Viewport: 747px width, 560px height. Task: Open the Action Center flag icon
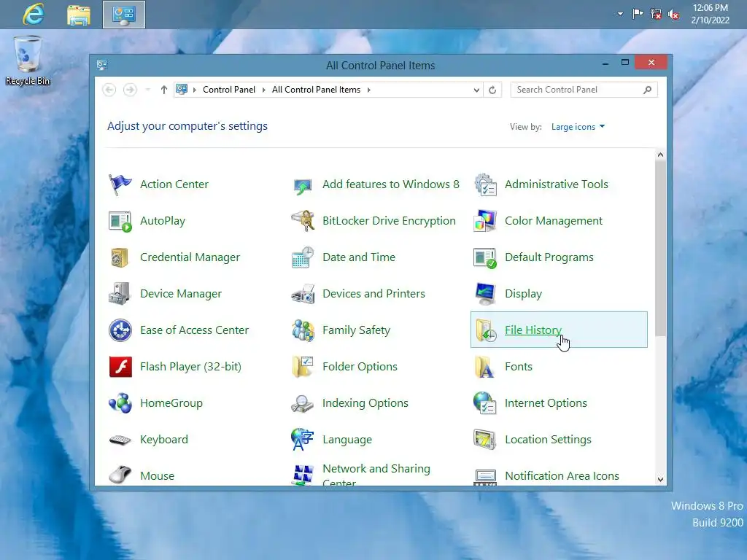tap(120, 184)
